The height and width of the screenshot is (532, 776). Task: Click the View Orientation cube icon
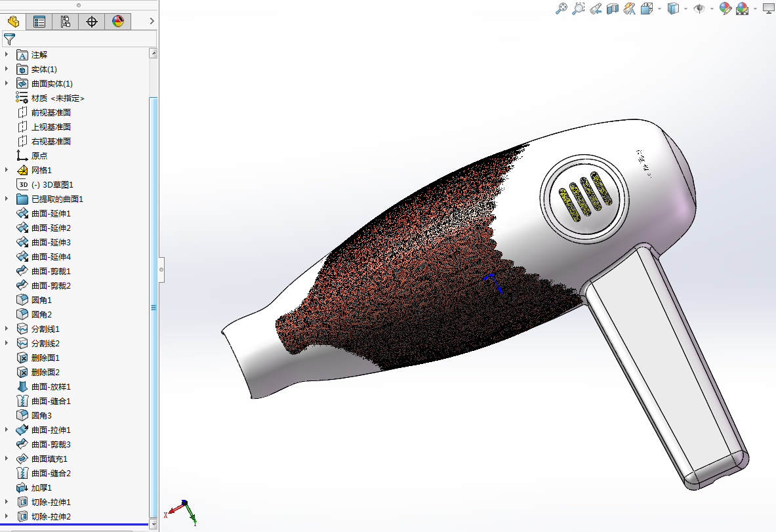point(646,9)
